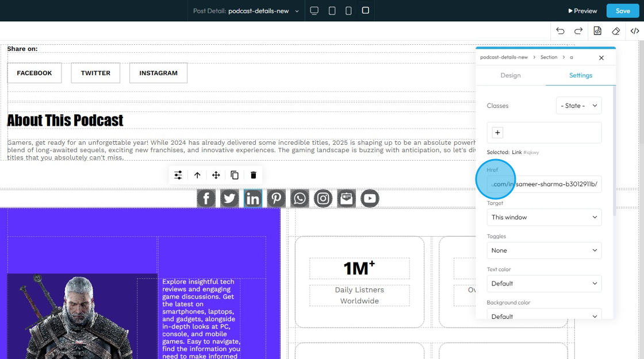644x359 pixels.
Task: Click the settings panel scrollbar
Action: pos(615,152)
